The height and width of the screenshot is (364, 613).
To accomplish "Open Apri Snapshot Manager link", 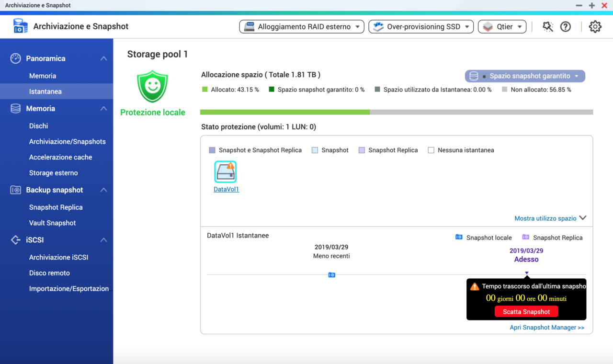I will click(547, 328).
